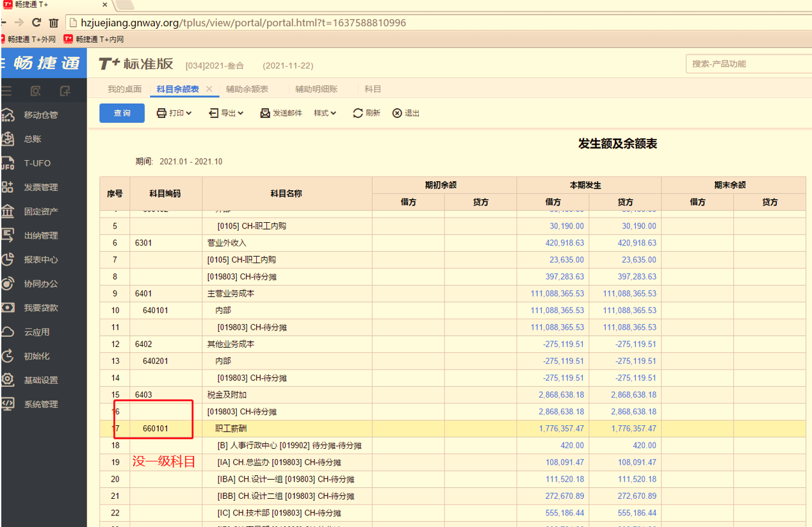Open the 畅捷通 T+外网 bookmark

coord(28,39)
